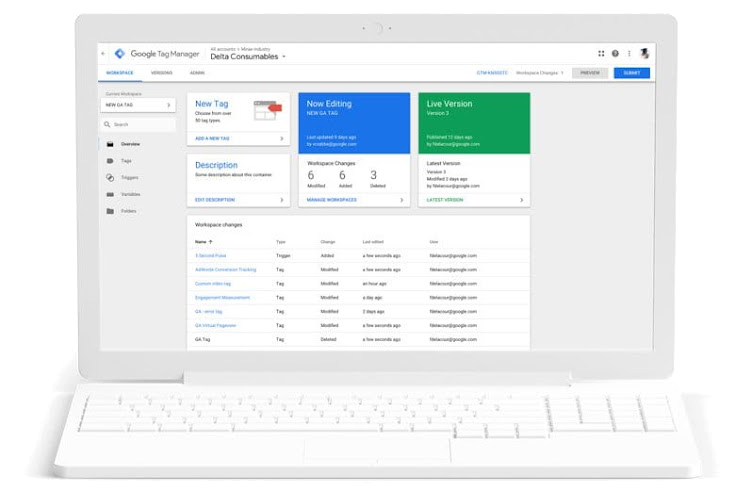The image size is (750, 490).
Task: Click the New Tag card title
Action: click(x=211, y=103)
